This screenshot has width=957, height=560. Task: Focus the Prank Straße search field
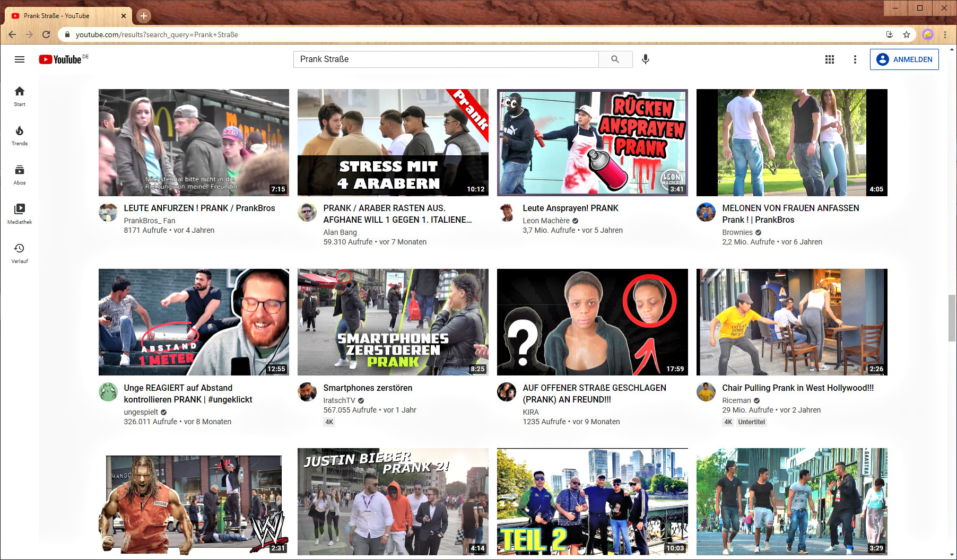click(446, 59)
